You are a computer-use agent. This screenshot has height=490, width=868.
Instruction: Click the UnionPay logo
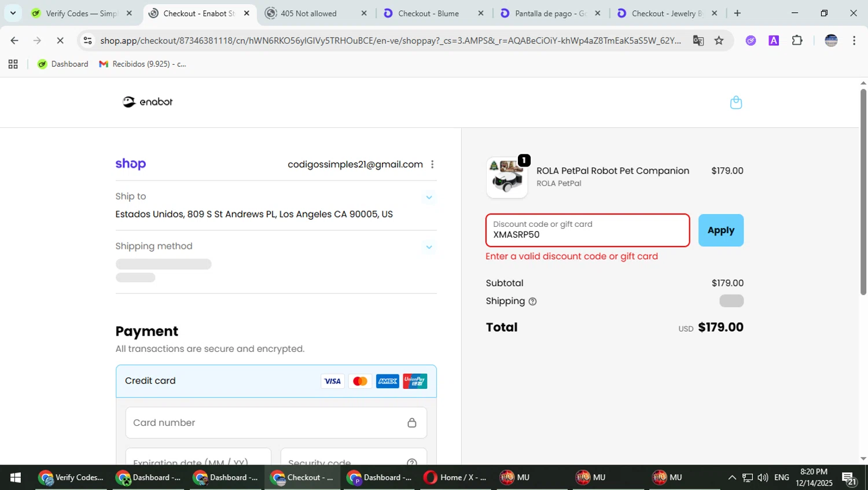click(x=415, y=381)
